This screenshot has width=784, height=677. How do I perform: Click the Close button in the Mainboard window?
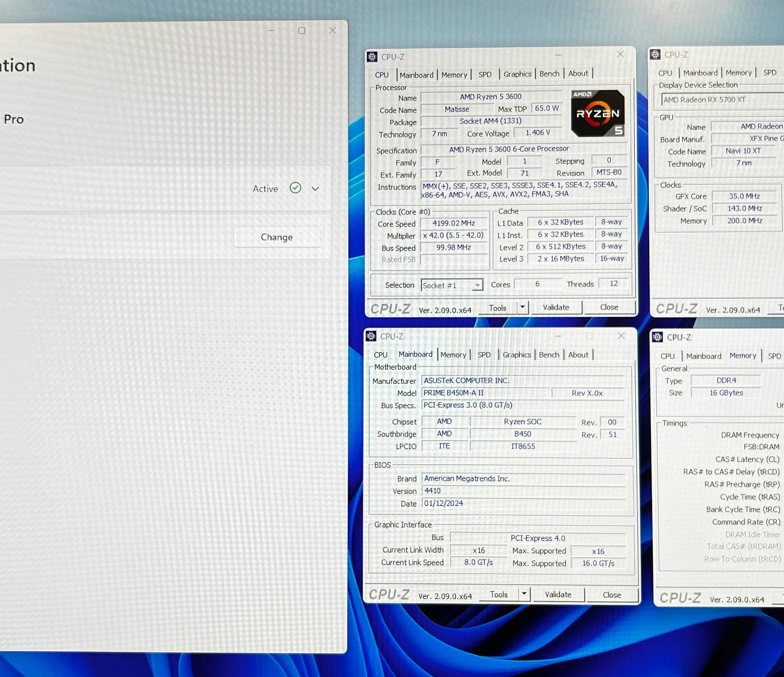pyautogui.click(x=612, y=595)
